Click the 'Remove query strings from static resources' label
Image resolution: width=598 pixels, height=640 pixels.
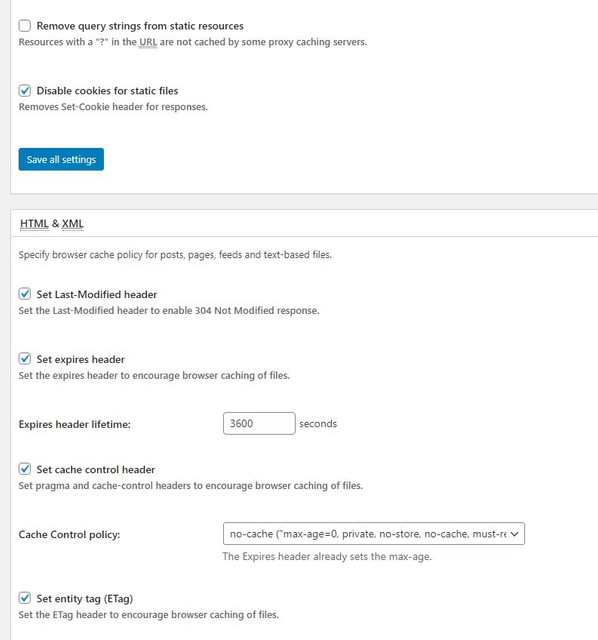pos(140,26)
